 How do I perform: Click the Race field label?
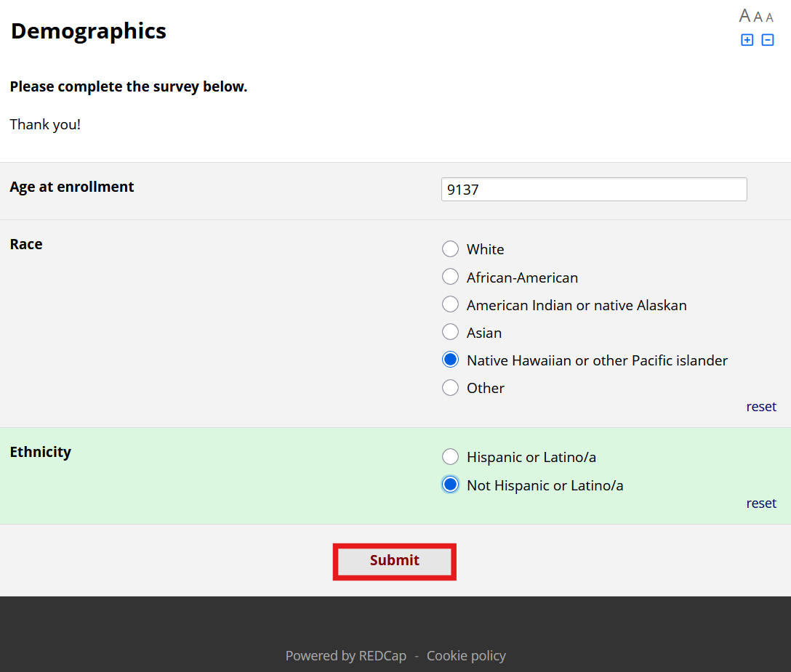pos(26,244)
